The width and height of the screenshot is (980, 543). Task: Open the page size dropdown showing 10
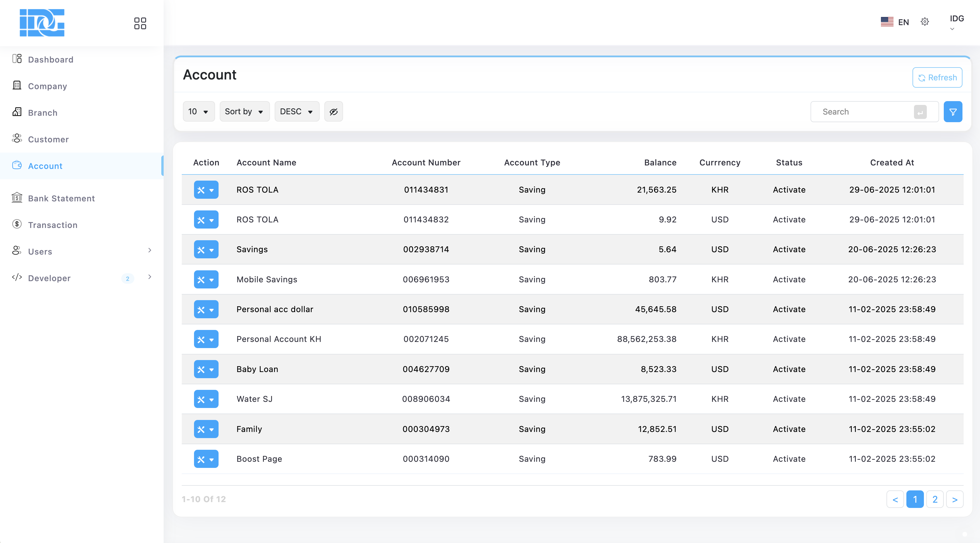[x=199, y=111]
